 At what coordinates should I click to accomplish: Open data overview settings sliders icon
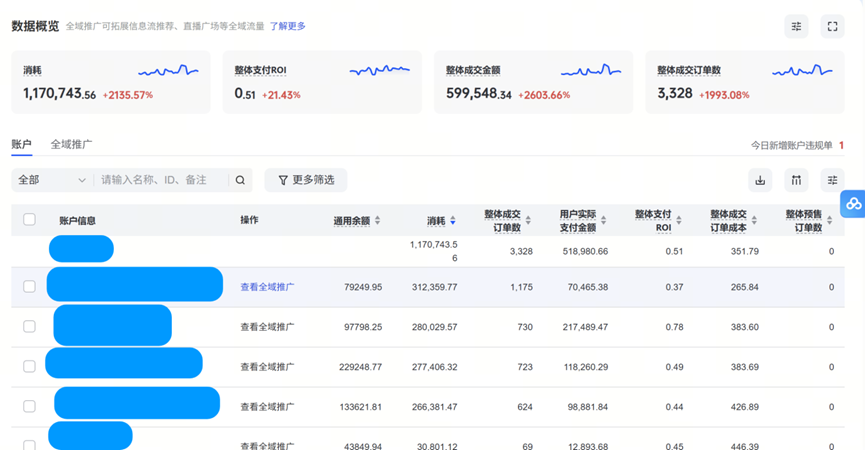[796, 27]
